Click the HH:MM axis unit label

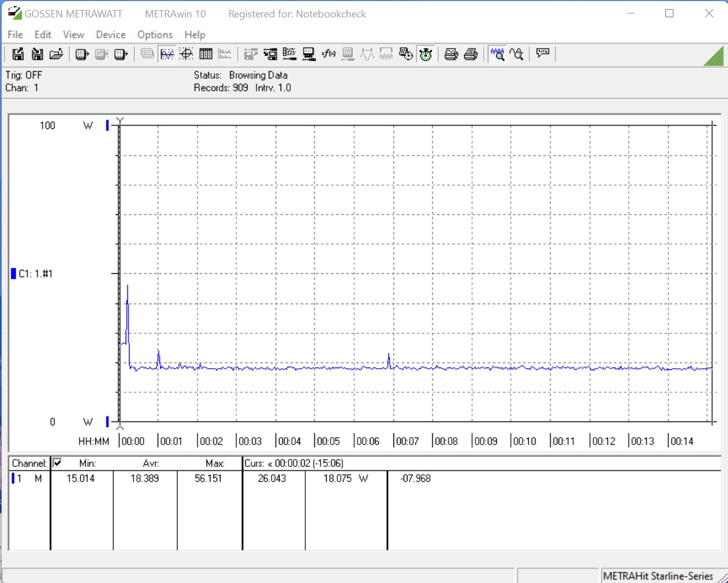click(x=94, y=442)
